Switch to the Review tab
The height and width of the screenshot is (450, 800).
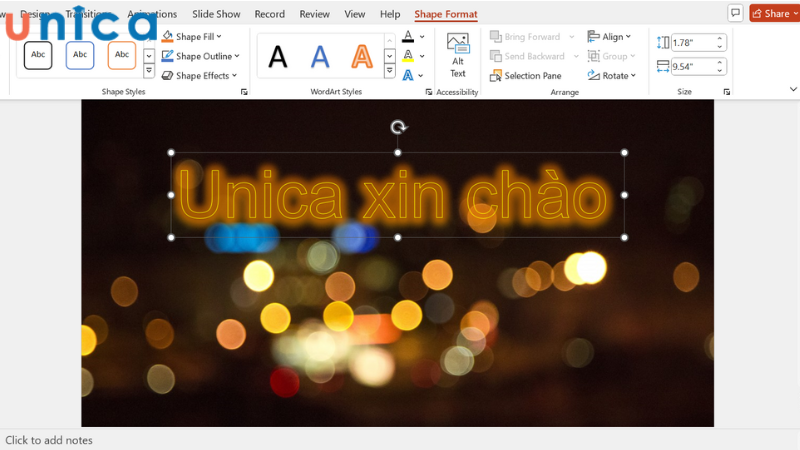point(315,14)
